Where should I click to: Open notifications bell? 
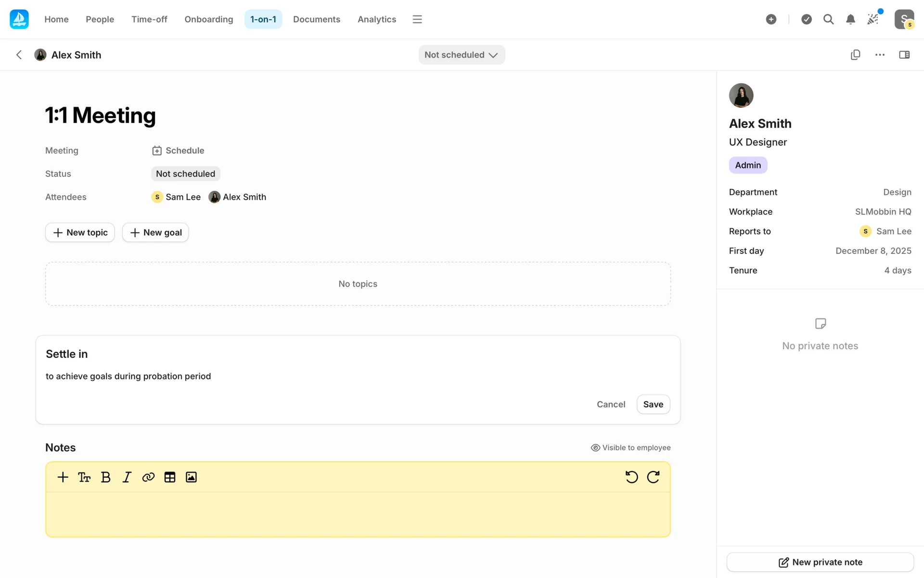(x=850, y=19)
